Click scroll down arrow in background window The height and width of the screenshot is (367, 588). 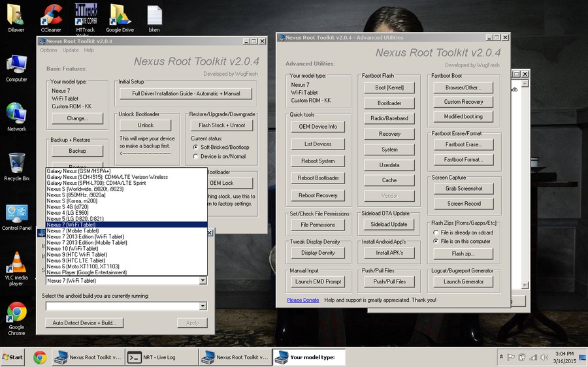(x=525, y=285)
